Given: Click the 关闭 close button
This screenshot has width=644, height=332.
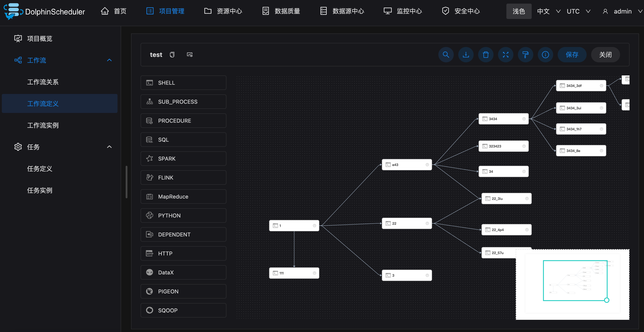Looking at the screenshot, I should pyautogui.click(x=605, y=54).
